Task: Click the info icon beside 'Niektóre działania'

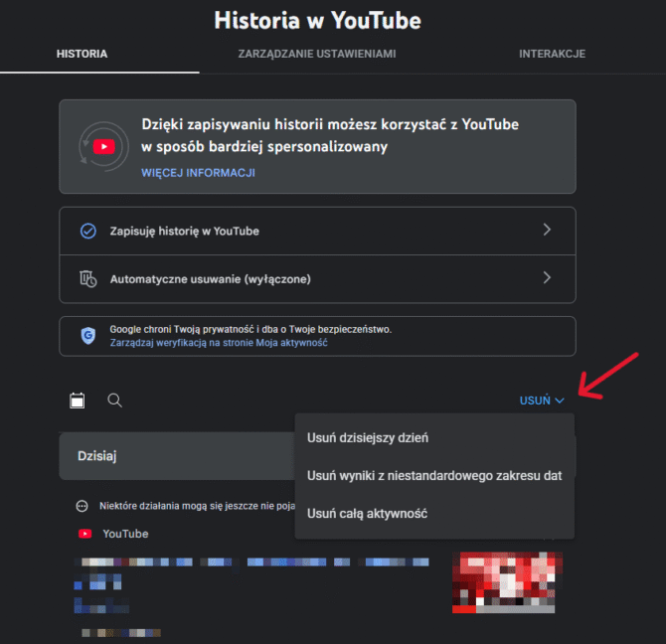Action: [x=83, y=506]
